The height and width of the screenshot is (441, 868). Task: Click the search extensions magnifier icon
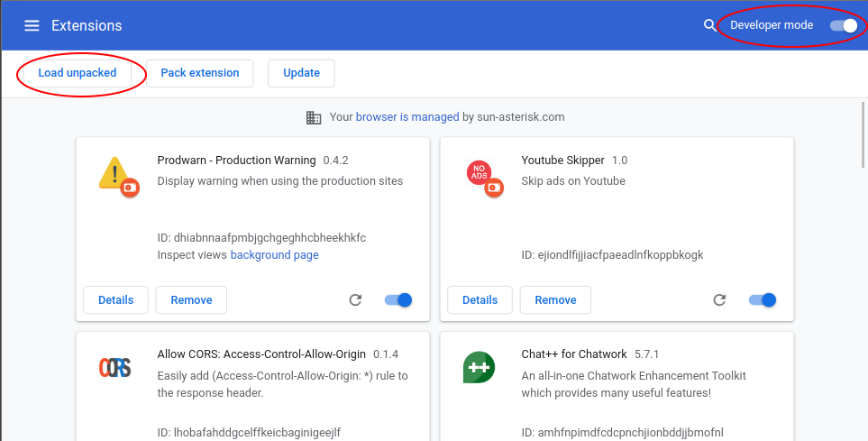pyautogui.click(x=709, y=25)
